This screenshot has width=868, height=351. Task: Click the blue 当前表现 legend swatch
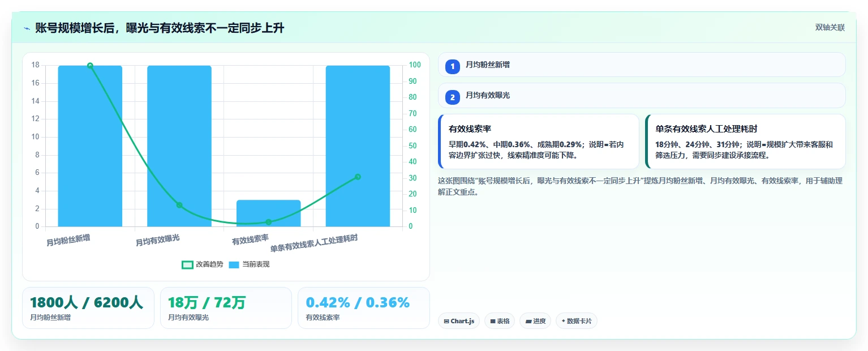(234, 264)
